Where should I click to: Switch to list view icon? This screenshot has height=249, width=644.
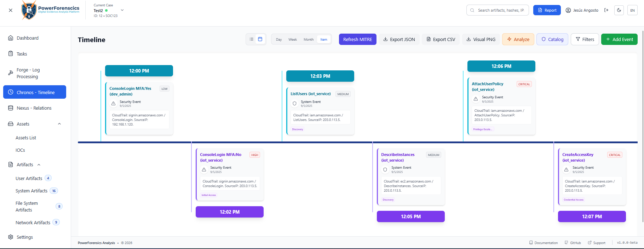251,39
